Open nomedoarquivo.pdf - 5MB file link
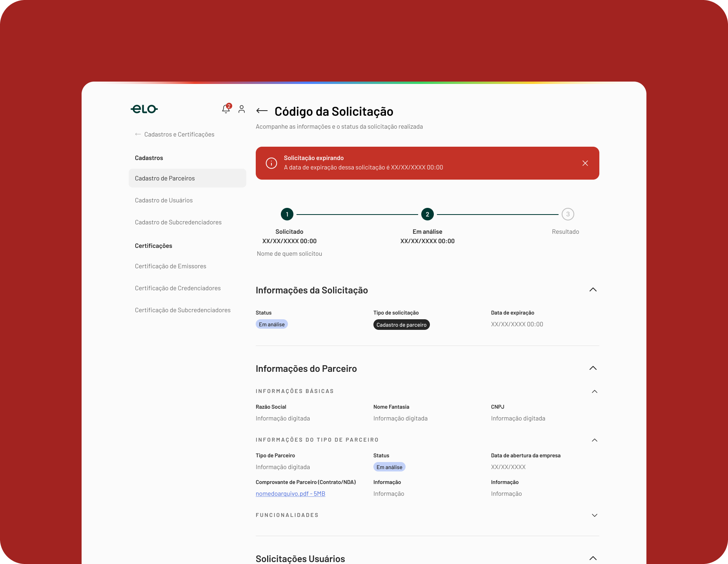The width and height of the screenshot is (728, 564). 290,494
